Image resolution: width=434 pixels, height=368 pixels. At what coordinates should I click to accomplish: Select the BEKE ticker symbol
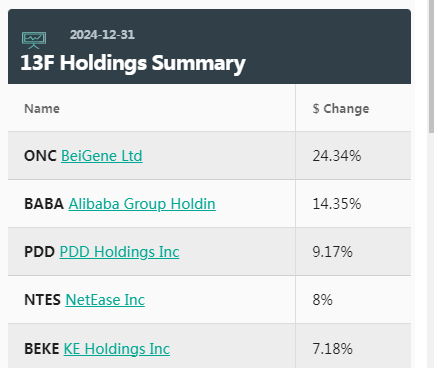(x=42, y=349)
